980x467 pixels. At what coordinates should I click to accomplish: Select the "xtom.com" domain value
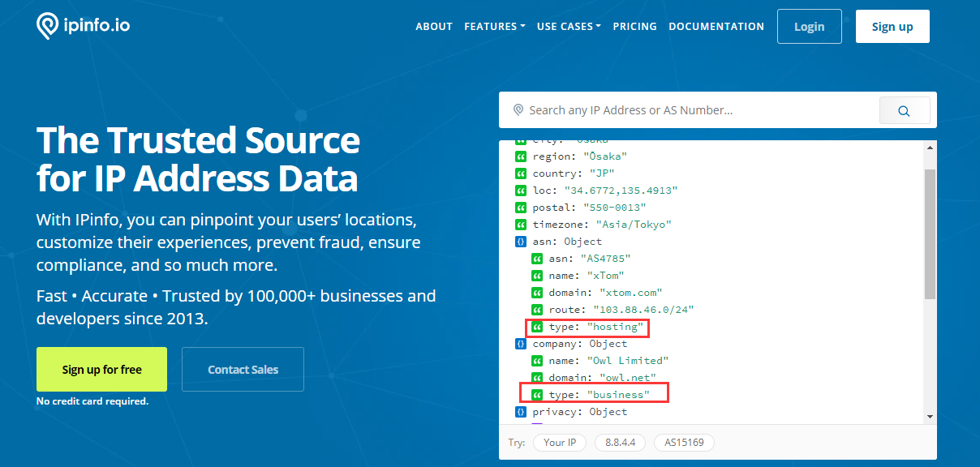(630, 293)
